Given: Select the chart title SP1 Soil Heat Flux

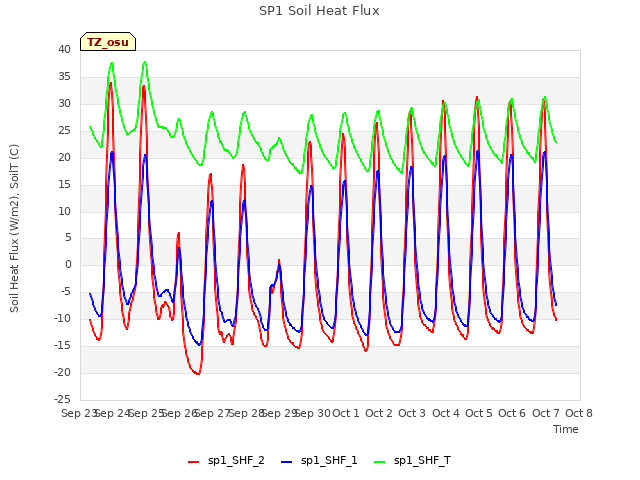Looking at the screenshot, I should pos(319,11).
